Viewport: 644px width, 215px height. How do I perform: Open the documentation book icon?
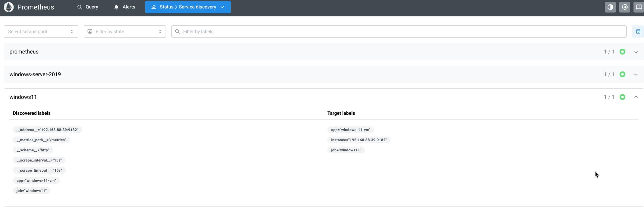639,7
